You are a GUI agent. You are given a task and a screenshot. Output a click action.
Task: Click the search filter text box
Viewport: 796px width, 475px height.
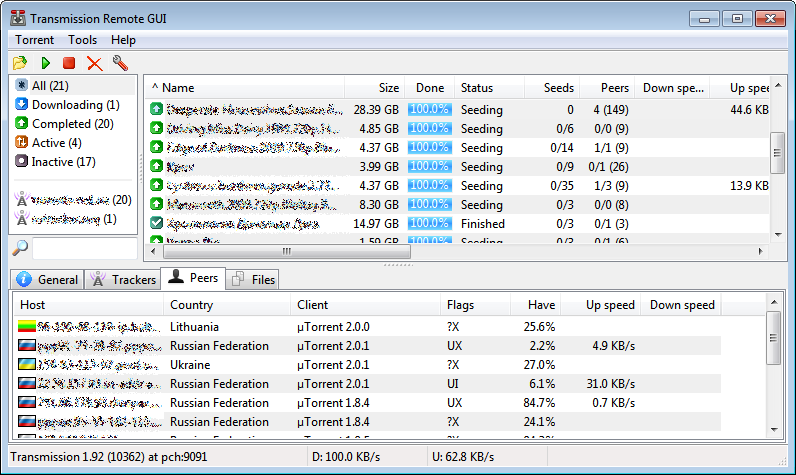pyautogui.click(x=70, y=248)
